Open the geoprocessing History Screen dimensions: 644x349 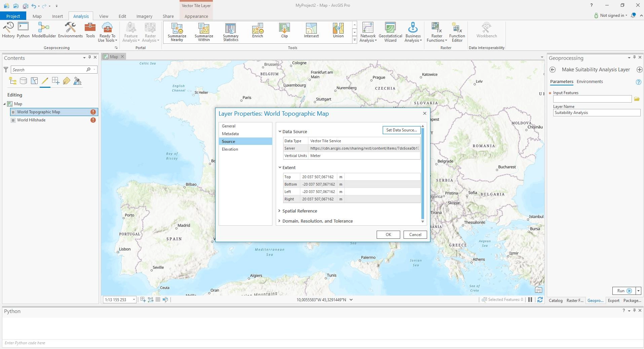[8, 30]
